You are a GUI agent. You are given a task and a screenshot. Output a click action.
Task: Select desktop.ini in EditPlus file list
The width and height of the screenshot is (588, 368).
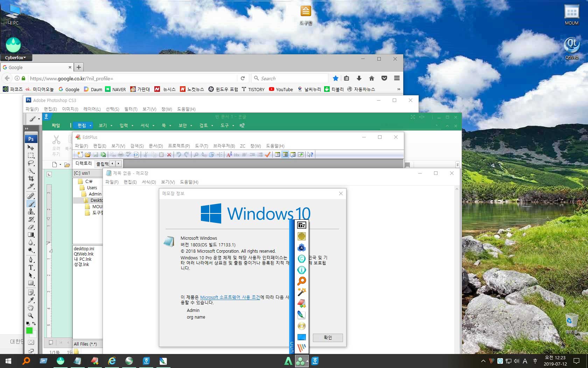tap(84, 249)
